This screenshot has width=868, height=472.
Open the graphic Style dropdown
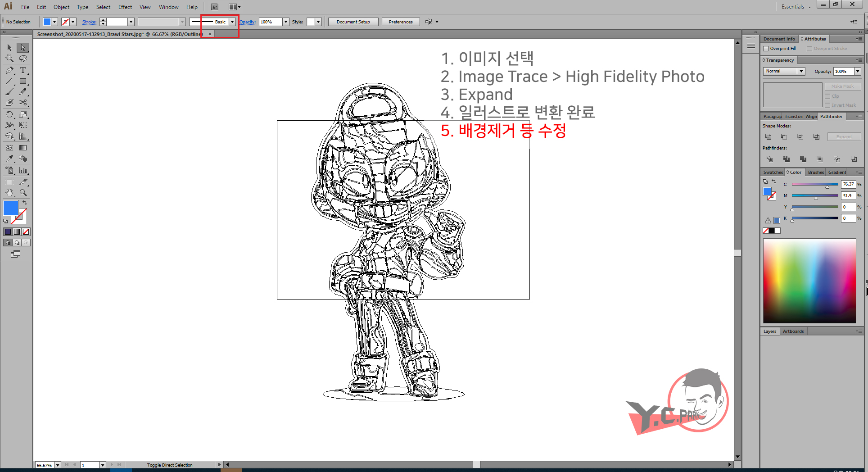[318, 22]
